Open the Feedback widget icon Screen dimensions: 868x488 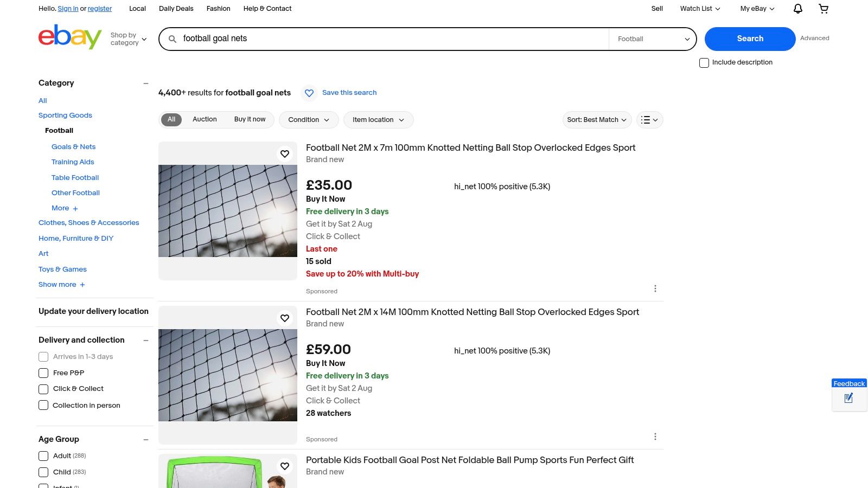pos(849,399)
